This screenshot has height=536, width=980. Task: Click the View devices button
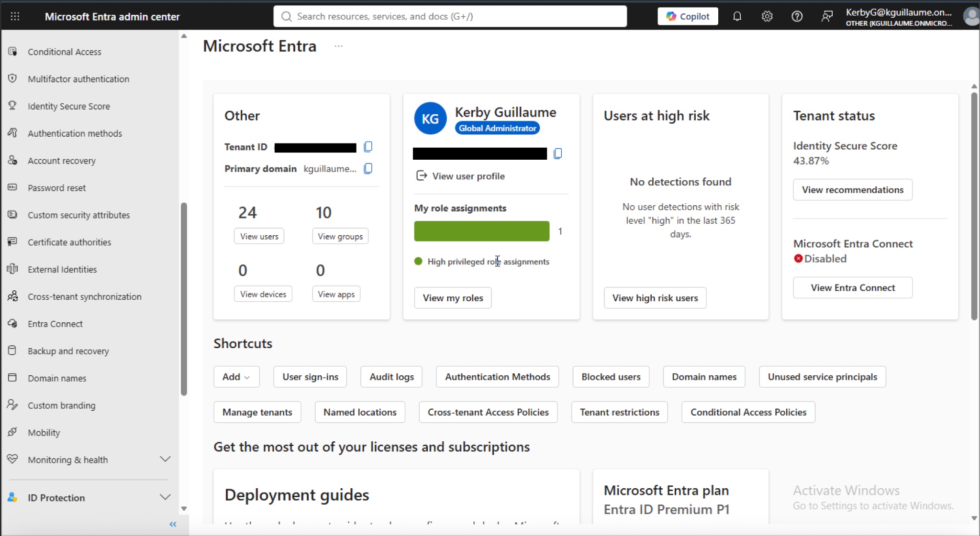tap(263, 294)
